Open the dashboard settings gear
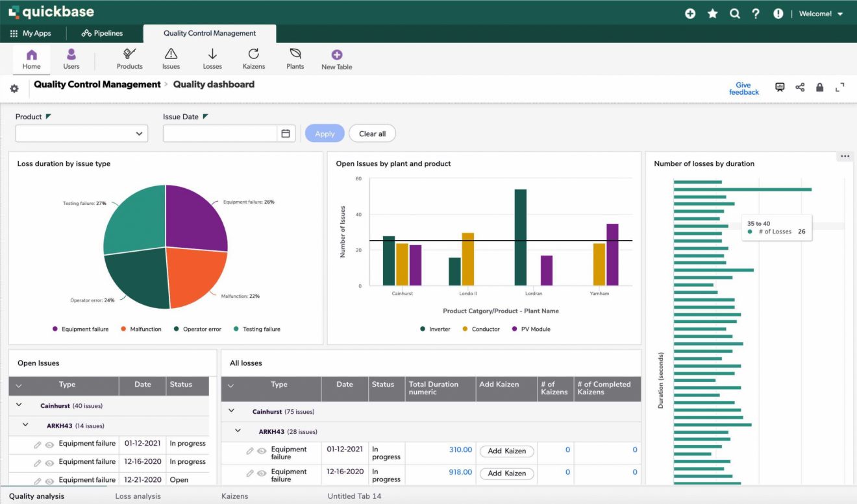 click(x=14, y=89)
